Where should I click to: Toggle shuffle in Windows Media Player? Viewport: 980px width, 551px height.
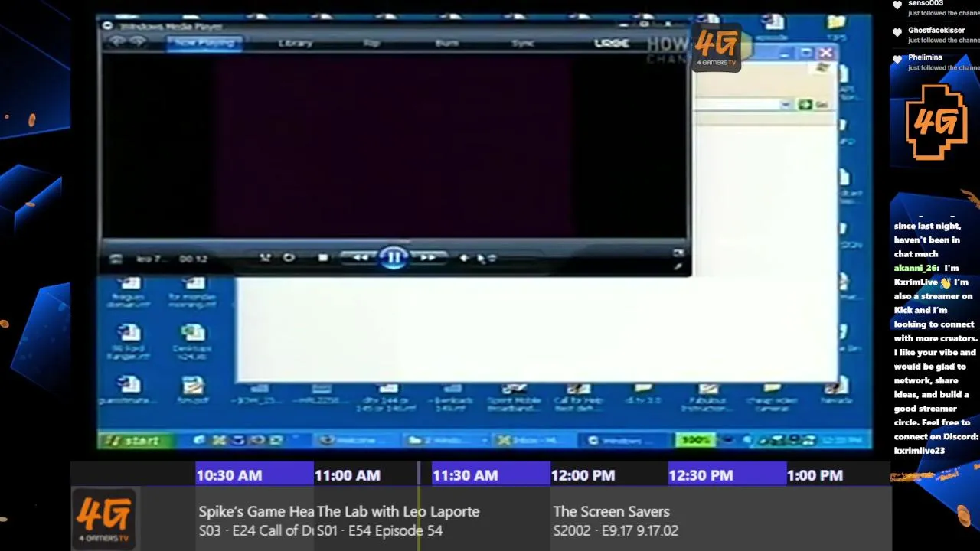(x=265, y=259)
